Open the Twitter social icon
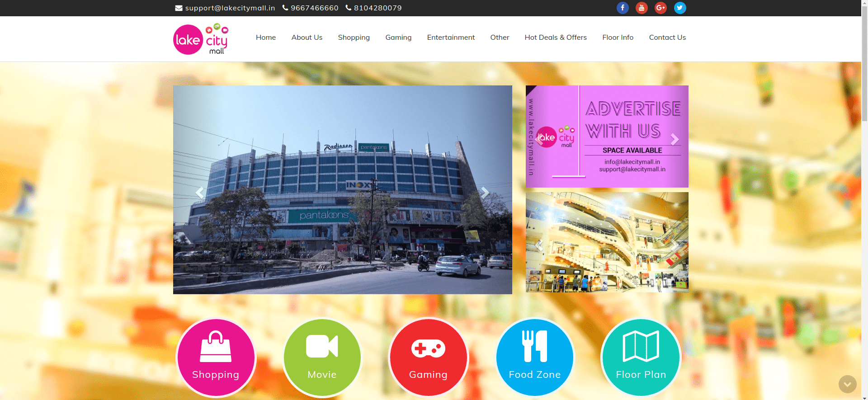Screen dimensions: 868x400 pos(680,8)
